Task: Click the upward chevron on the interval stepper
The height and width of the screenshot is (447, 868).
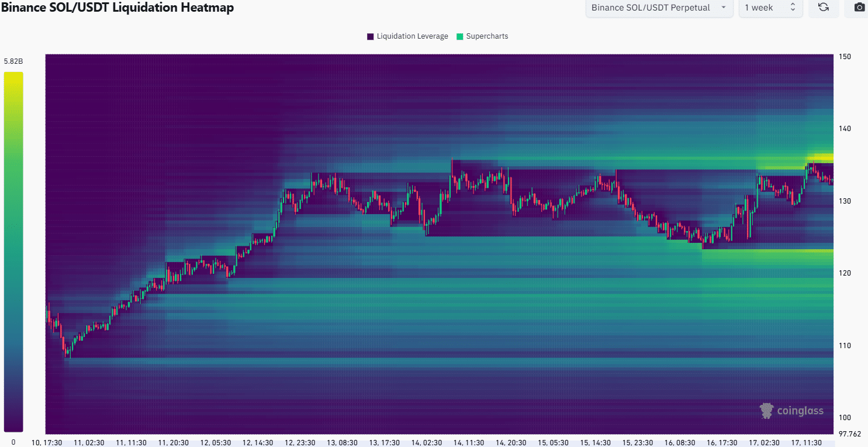Action: point(793,5)
